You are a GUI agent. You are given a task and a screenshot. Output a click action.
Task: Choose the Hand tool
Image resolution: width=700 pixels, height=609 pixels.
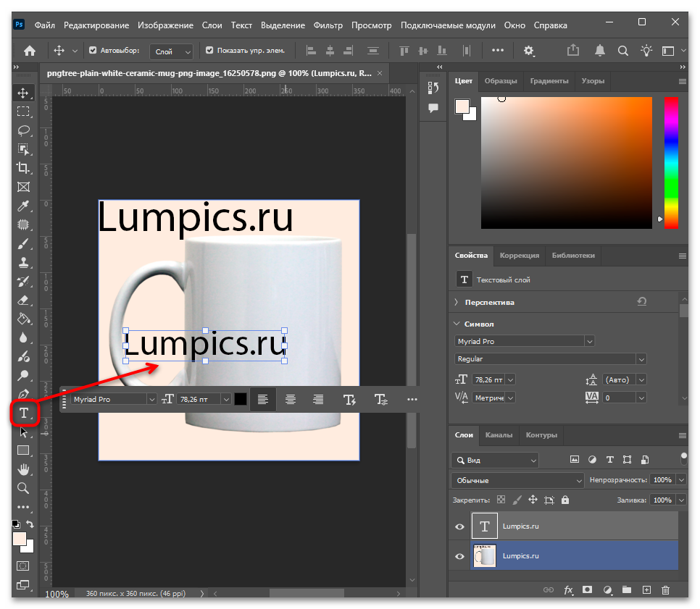coord(23,469)
